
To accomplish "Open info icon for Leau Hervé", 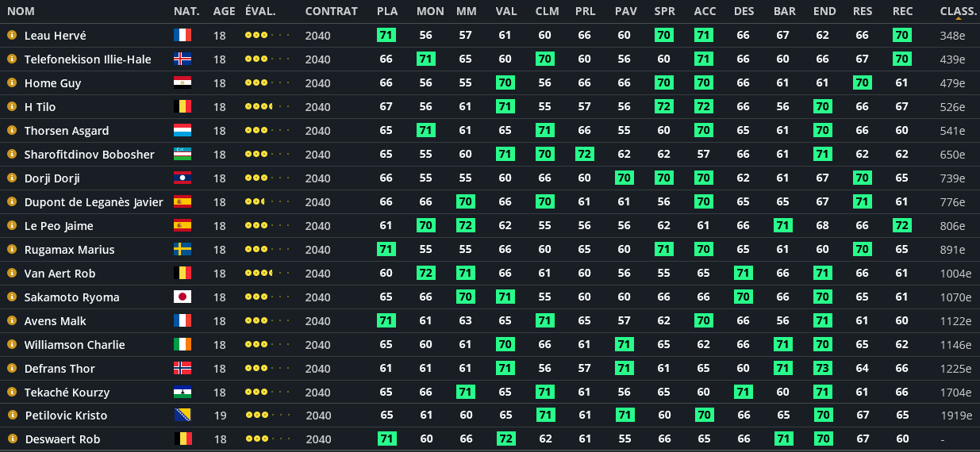I will (12, 35).
